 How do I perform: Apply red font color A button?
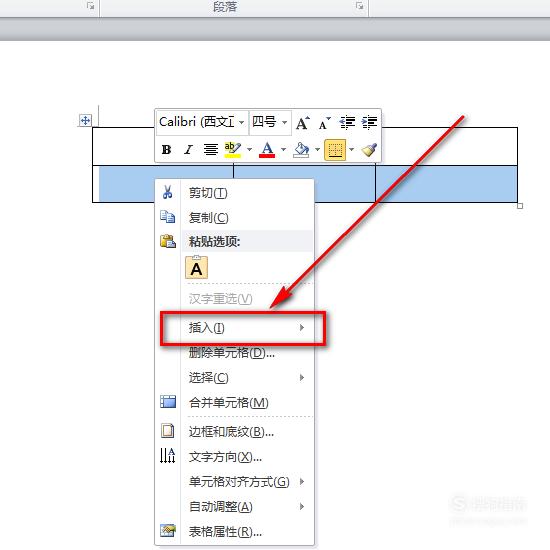click(267, 150)
